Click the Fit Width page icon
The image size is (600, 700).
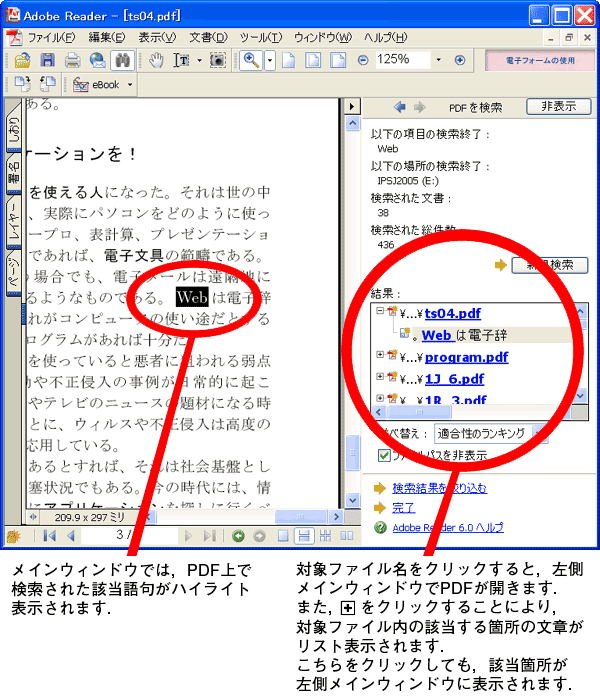coord(338,60)
